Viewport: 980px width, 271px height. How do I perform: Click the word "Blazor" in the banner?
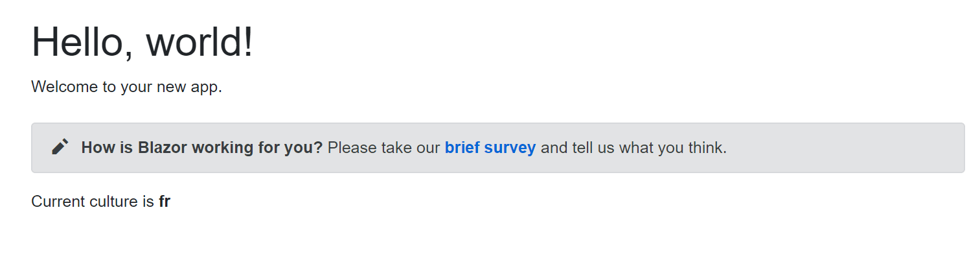[161, 148]
